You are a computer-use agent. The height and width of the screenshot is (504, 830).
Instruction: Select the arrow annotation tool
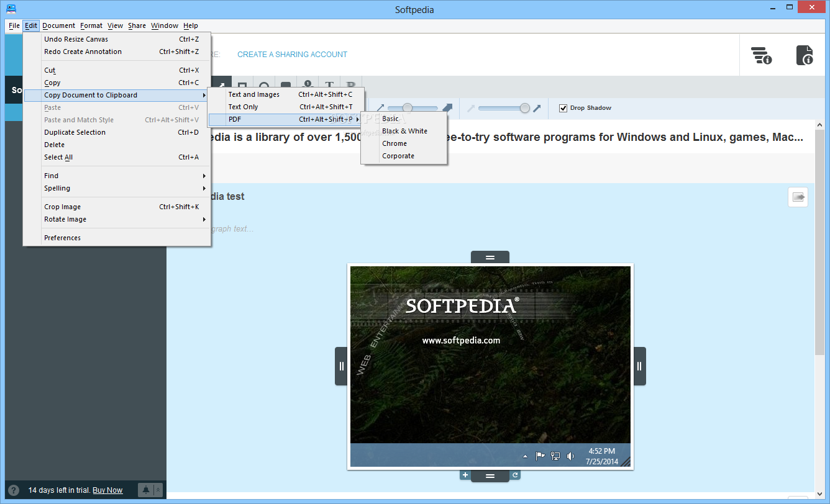coord(221,83)
